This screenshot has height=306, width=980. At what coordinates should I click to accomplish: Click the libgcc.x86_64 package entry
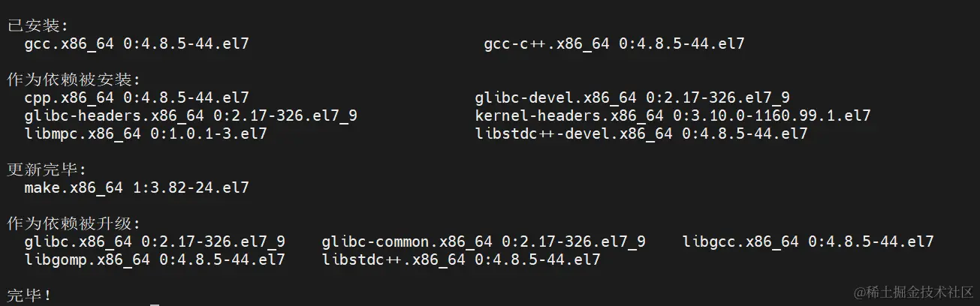pyautogui.click(x=808, y=241)
